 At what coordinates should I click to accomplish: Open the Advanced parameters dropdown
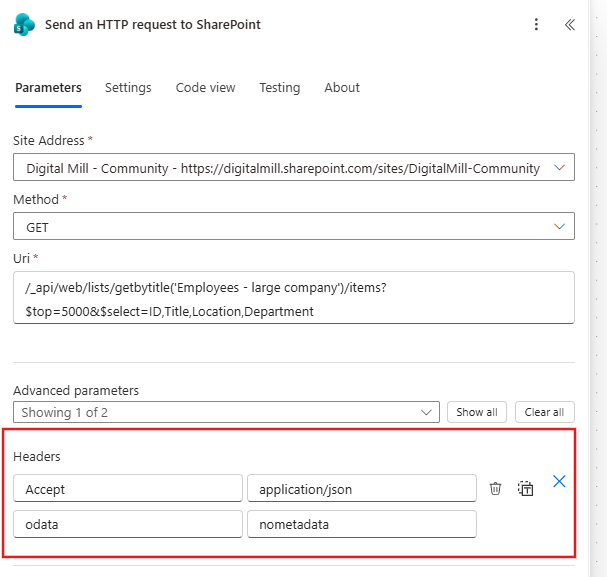226,412
